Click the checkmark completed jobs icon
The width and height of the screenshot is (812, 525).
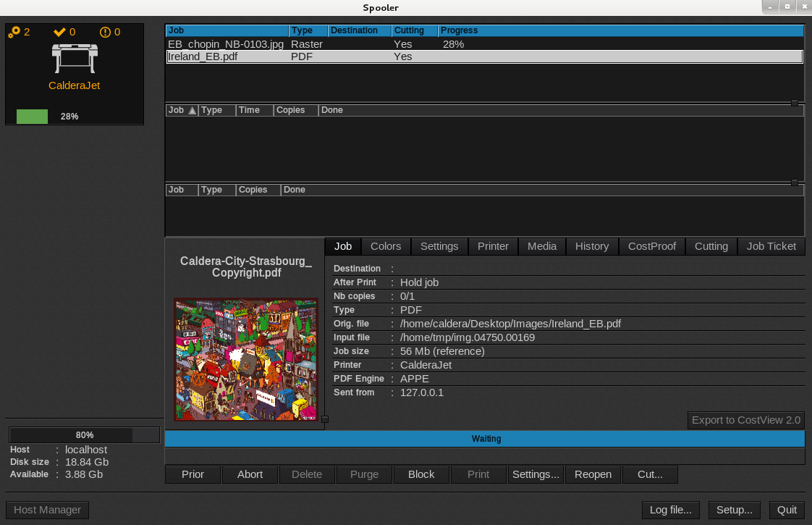click(60, 32)
